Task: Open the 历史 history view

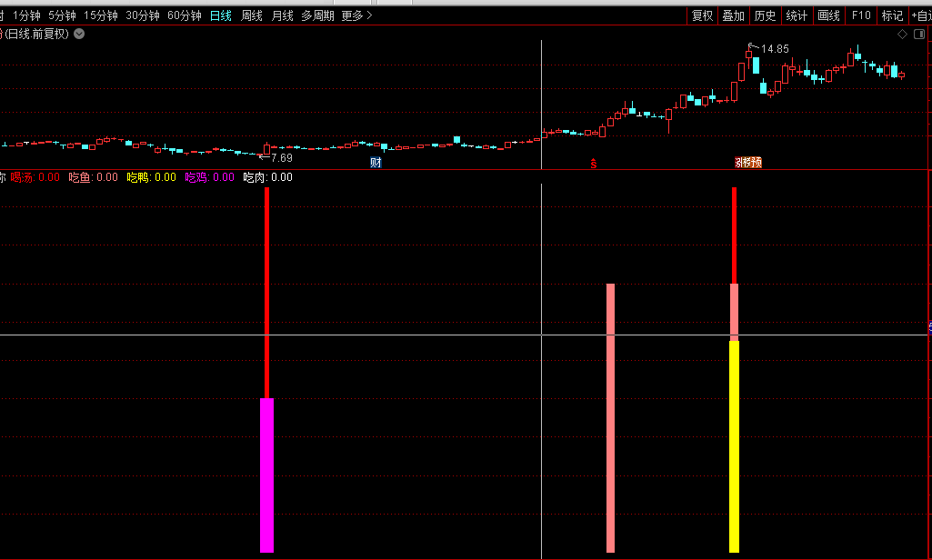Action: click(x=765, y=15)
